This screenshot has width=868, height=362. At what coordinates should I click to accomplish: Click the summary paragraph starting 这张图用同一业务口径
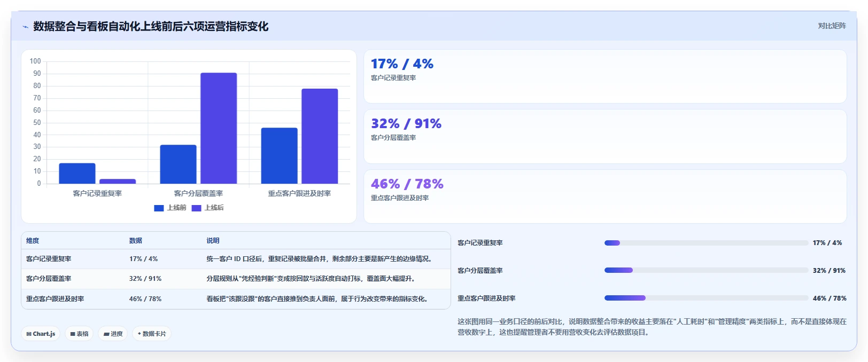[x=652, y=327]
